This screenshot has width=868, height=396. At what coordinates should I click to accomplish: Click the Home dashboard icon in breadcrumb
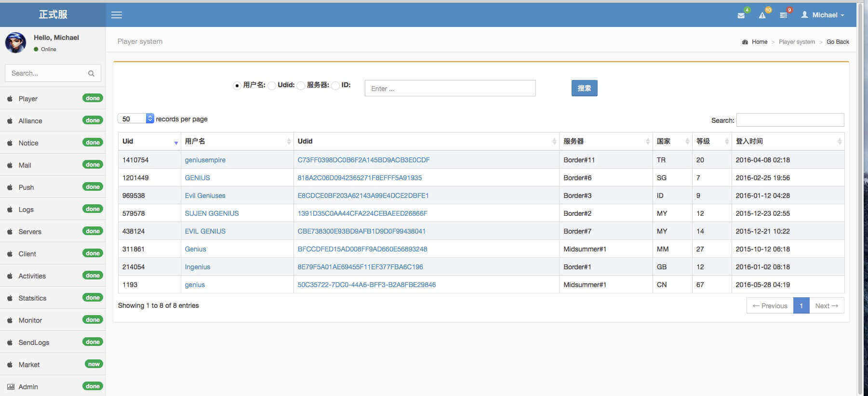(x=745, y=42)
